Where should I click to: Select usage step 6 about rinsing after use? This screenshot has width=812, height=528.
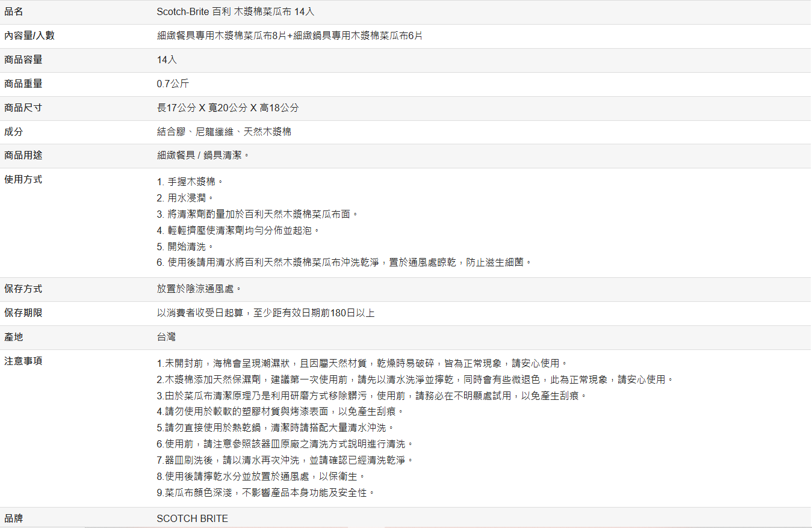click(x=344, y=262)
